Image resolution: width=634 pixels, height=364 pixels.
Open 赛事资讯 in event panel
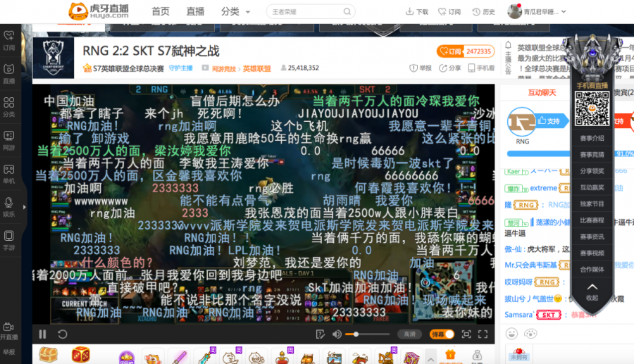592,237
